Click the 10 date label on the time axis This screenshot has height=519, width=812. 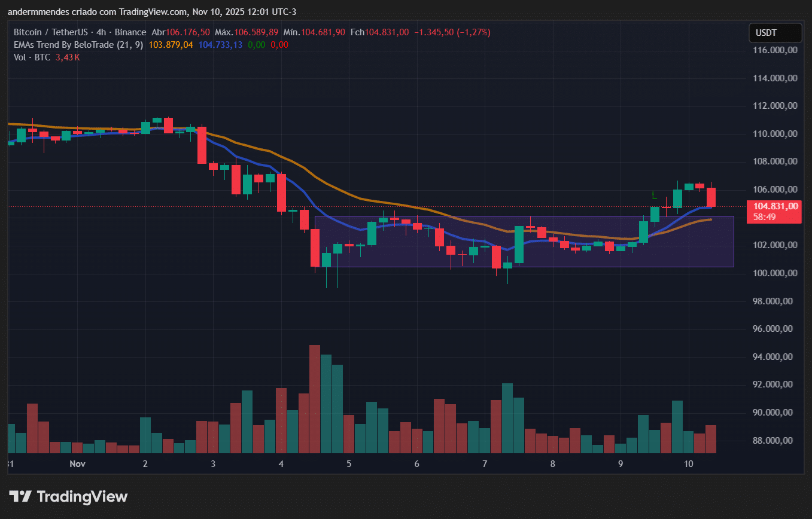[x=689, y=464]
